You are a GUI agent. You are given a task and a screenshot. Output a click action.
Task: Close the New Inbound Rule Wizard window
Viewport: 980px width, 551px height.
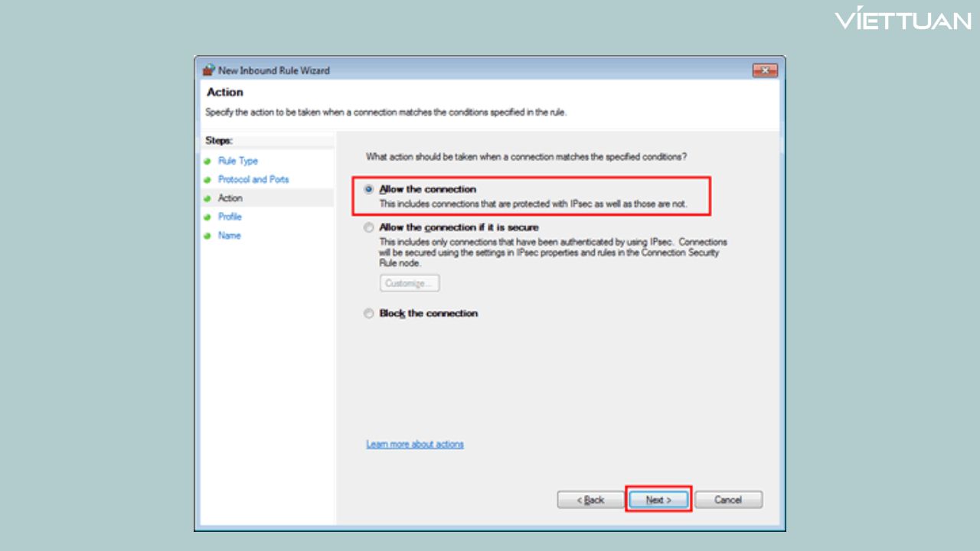click(x=764, y=70)
